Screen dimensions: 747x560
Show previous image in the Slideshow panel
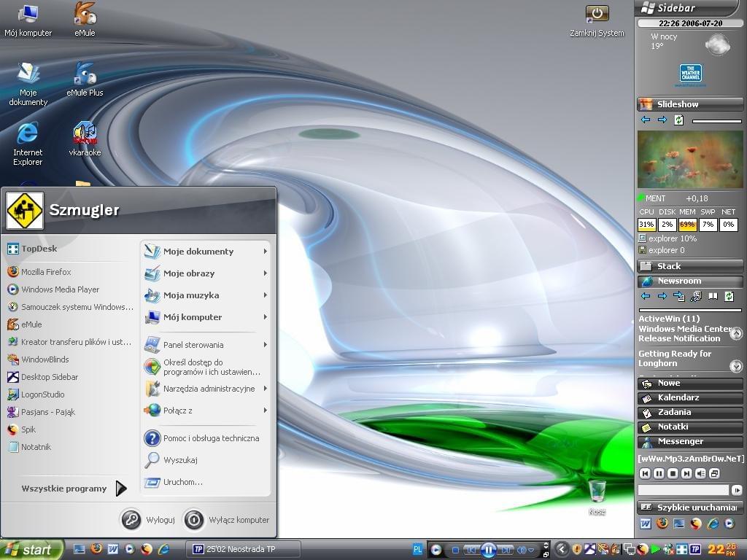646,120
